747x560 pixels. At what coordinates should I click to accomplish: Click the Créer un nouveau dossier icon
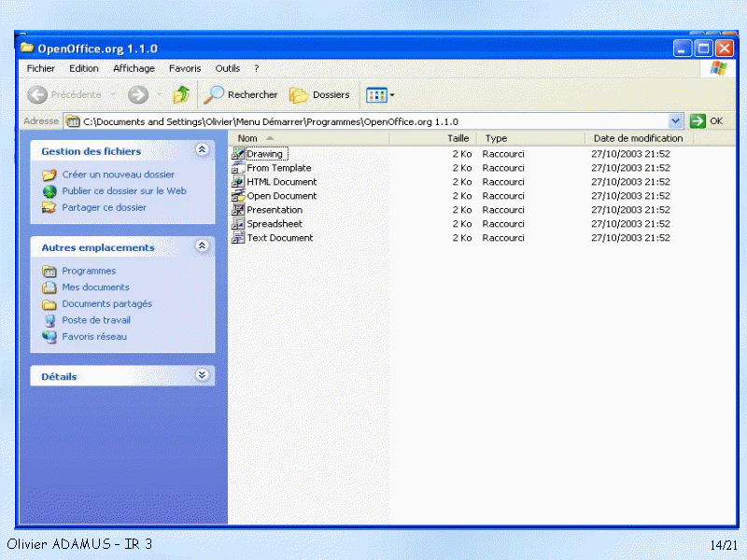[x=49, y=175]
